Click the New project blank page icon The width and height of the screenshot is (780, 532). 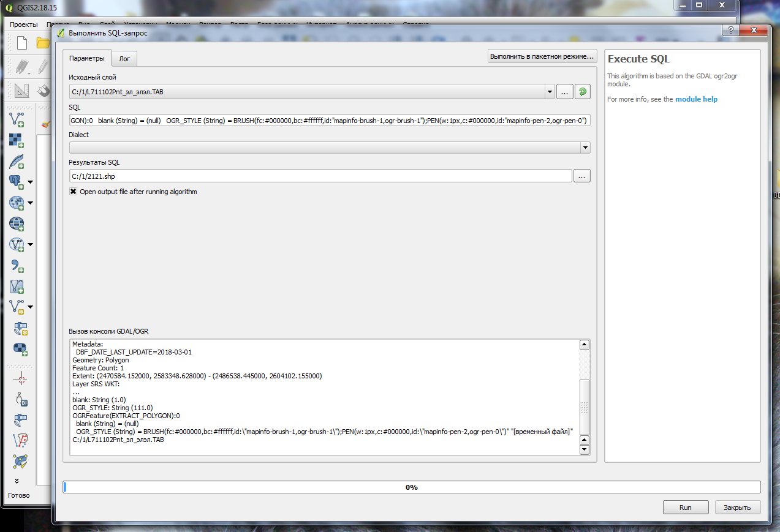(x=22, y=43)
